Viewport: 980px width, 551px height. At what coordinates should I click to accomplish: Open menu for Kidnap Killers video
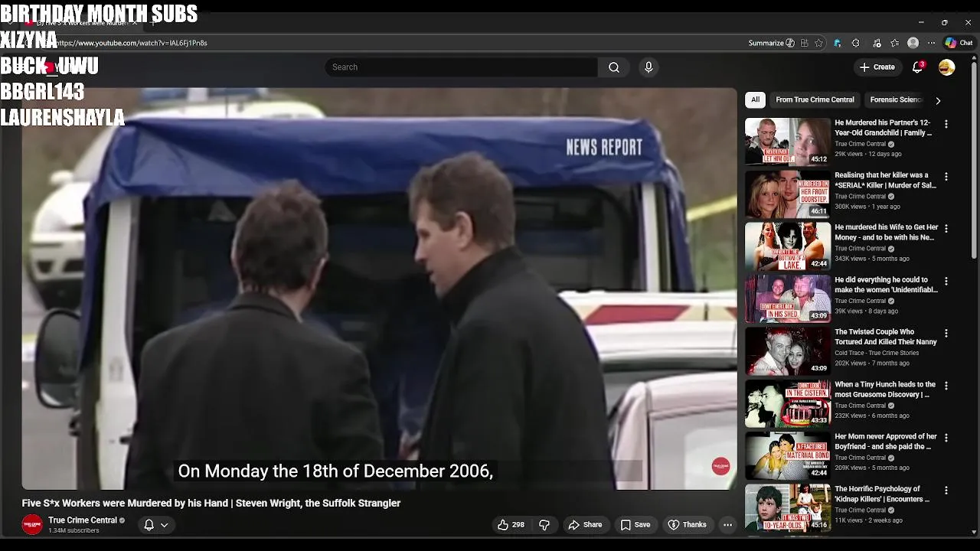click(946, 491)
